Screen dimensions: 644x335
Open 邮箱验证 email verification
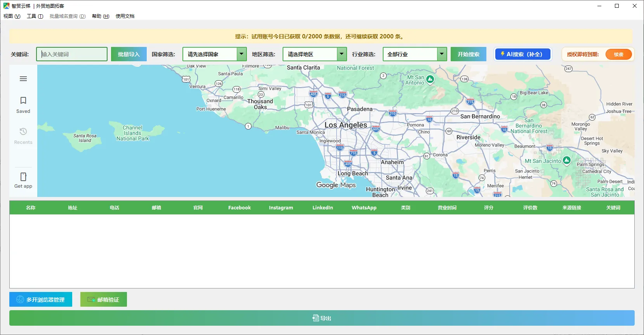click(104, 299)
